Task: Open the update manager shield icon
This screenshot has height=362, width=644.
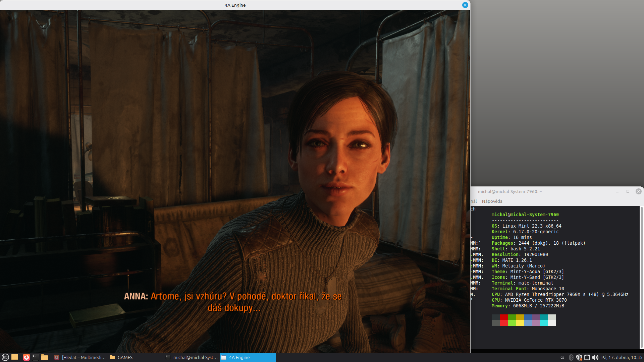Action: 579,357
